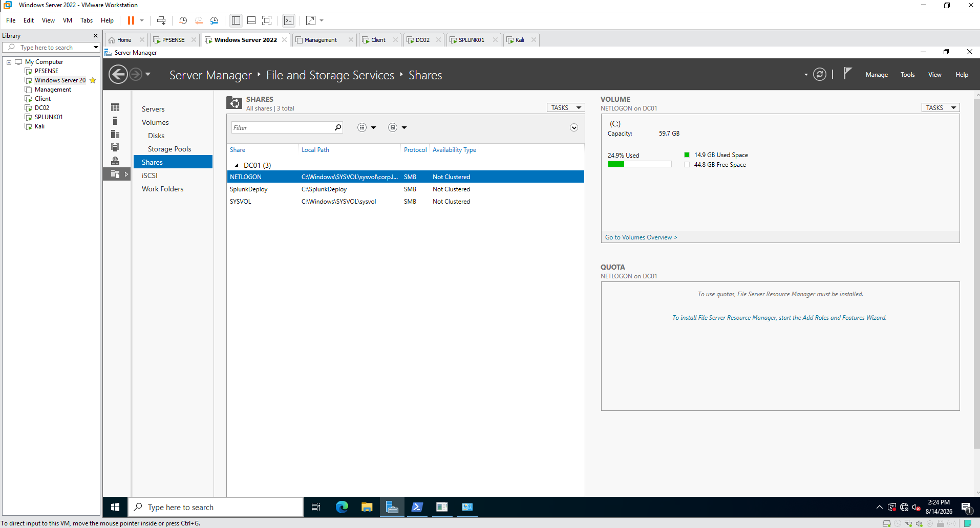Open Task View on taskbar

click(x=316, y=507)
